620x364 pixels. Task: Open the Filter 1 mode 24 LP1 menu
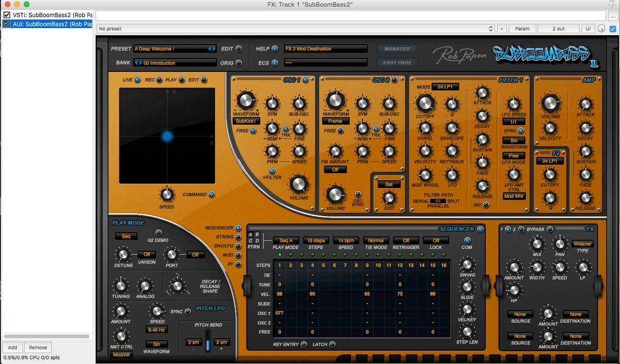[x=445, y=87]
